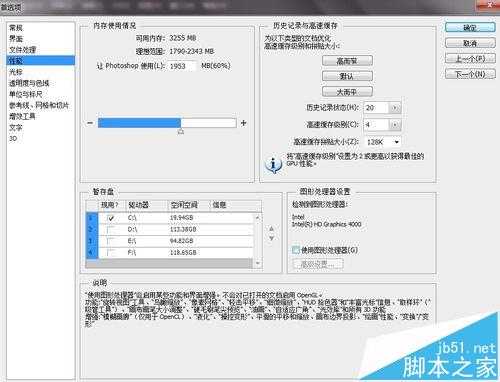Click scratch disk list scroll-down arrow
This screenshot has height=382, width=500.
(257, 263)
